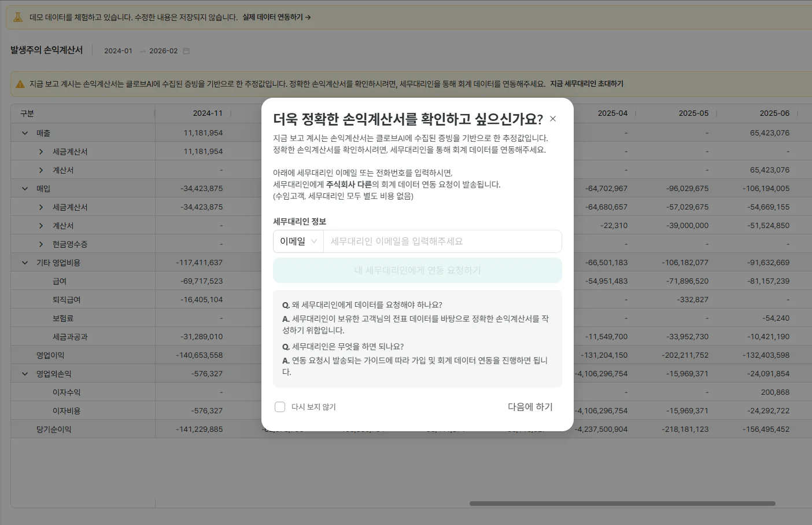812x525 pixels.
Task: Collapse the 매출 row group
Action: coord(25,133)
